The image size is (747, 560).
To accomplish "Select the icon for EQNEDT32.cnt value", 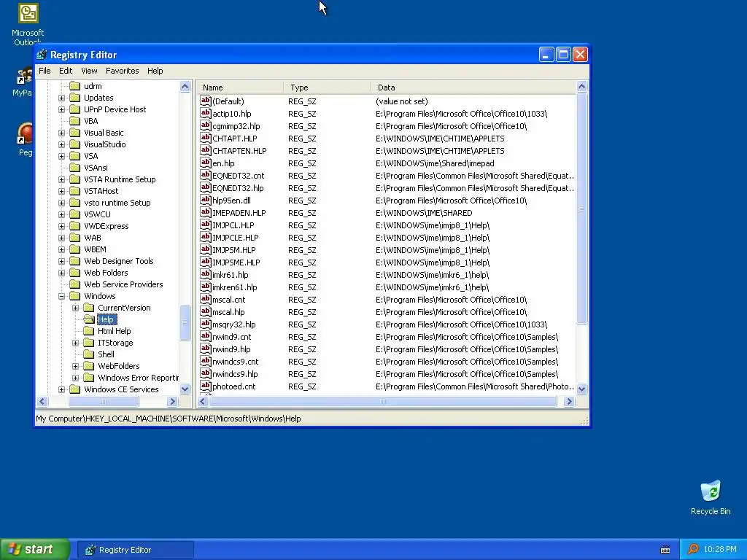I will coord(205,175).
